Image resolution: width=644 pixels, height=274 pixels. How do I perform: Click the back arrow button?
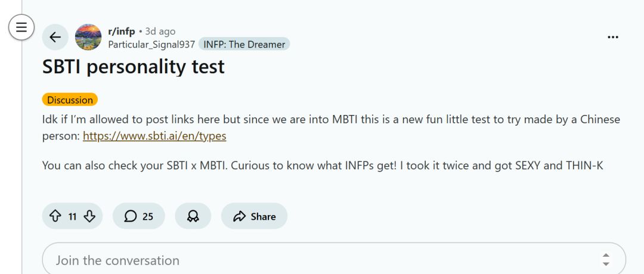[x=55, y=37]
